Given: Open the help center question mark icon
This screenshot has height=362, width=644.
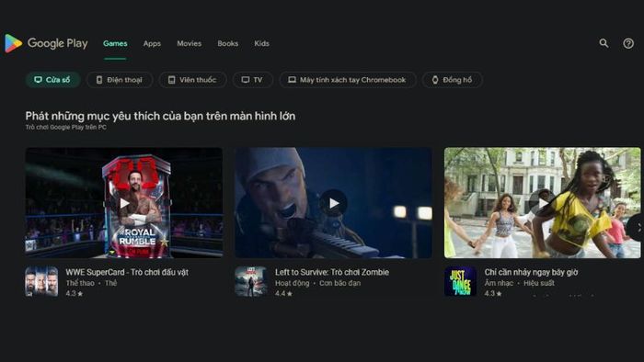Looking at the screenshot, I should (x=628, y=43).
